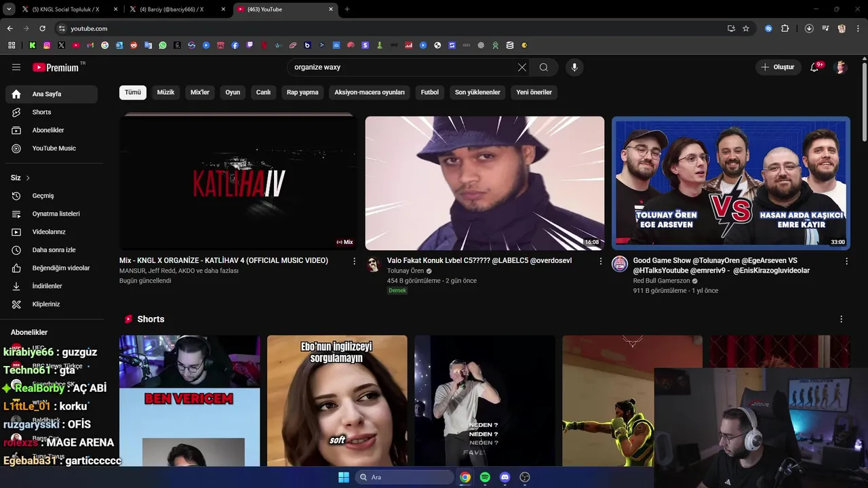Bookmark this page with the star
Image resolution: width=868 pixels, height=488 pixels.
coord(746,28)
